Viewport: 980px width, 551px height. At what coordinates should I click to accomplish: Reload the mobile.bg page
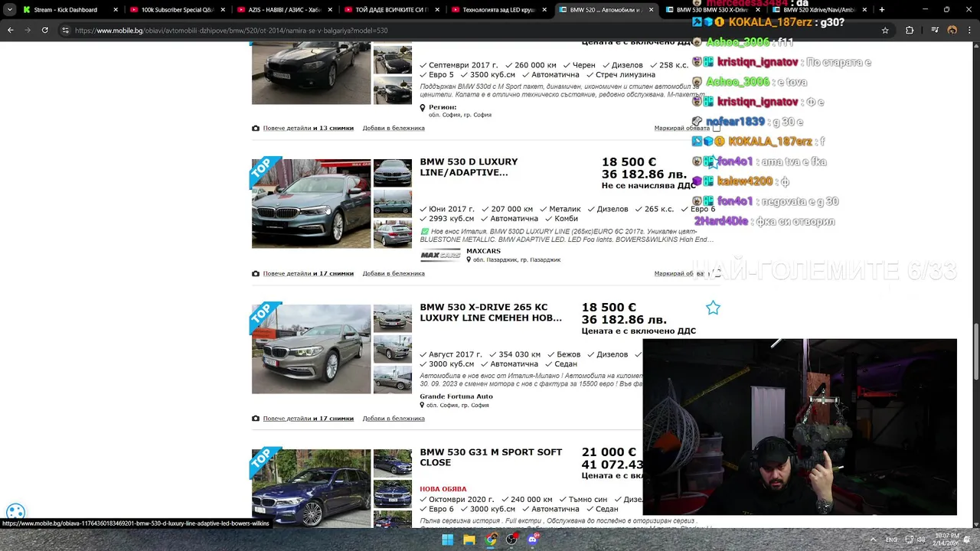(44, 30)
